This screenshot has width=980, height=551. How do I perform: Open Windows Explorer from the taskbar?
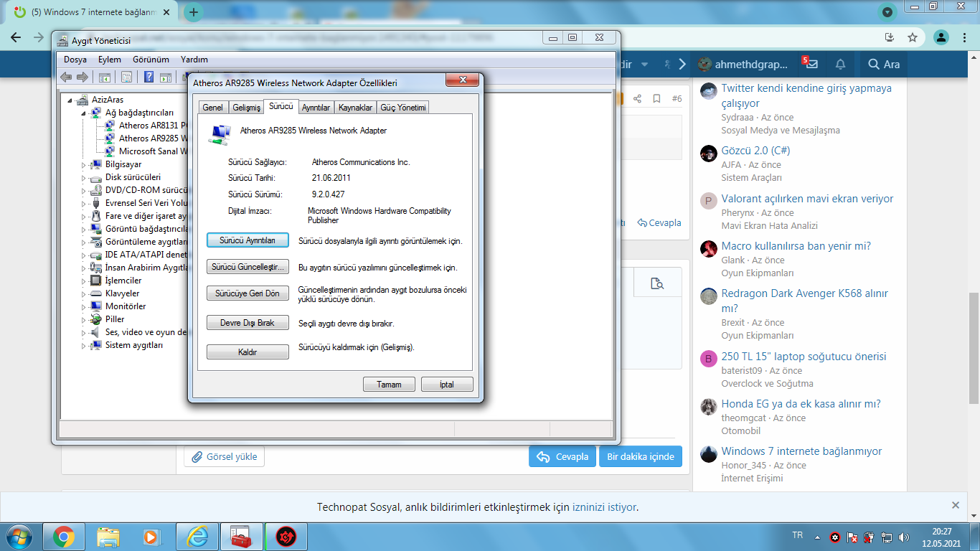[x=108, y=536]
